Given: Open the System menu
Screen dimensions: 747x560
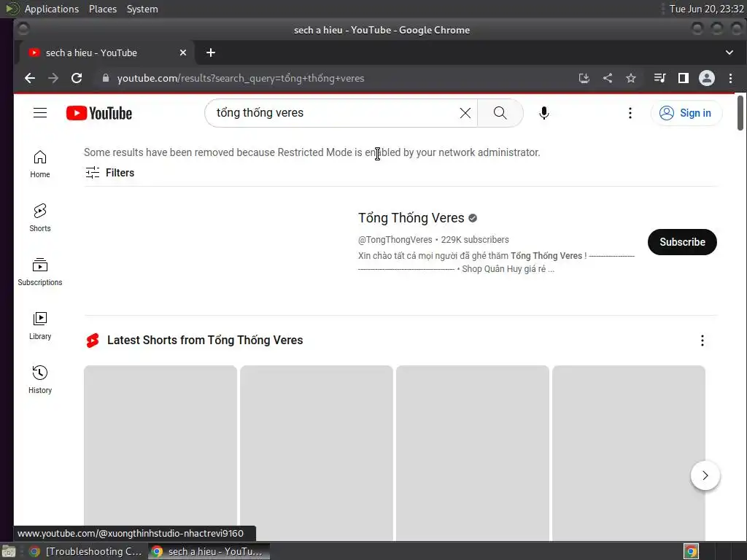Looking at the screenshot, I should [142, 9].
